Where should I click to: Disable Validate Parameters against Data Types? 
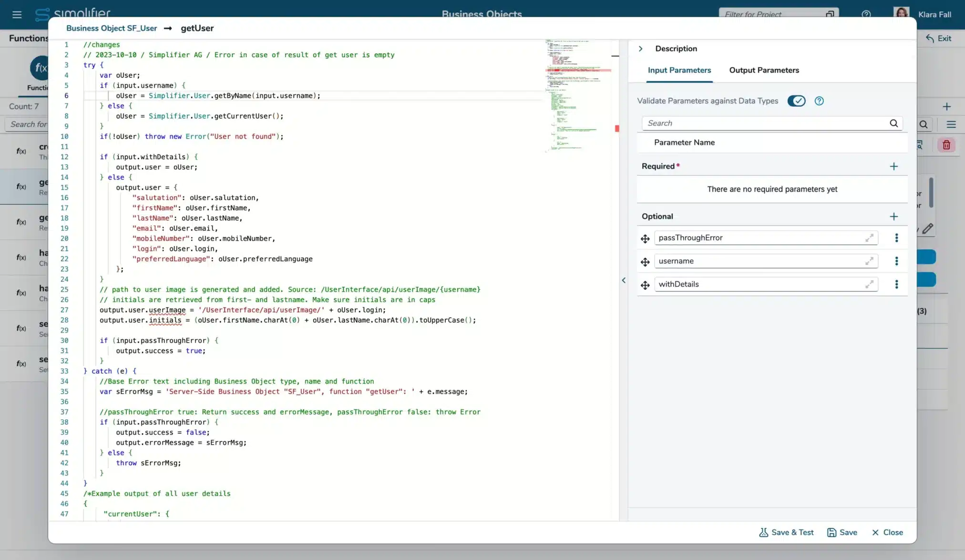(x=796, y=101)
